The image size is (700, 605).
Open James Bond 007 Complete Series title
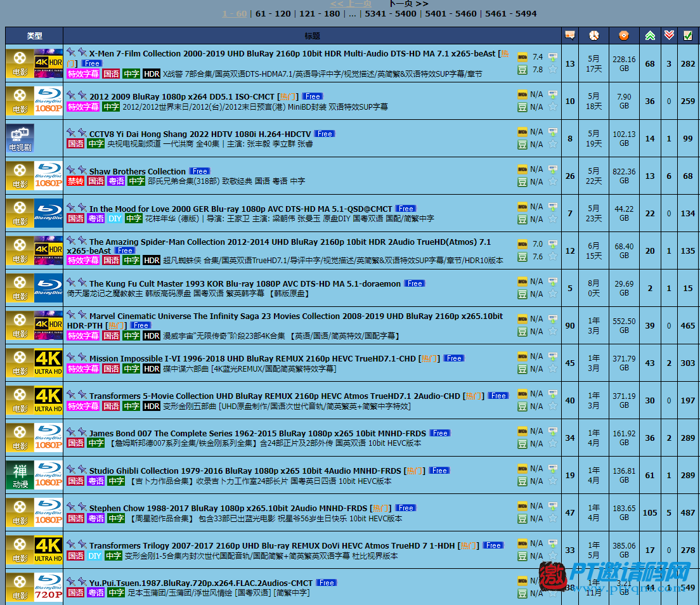click(257, 433)
